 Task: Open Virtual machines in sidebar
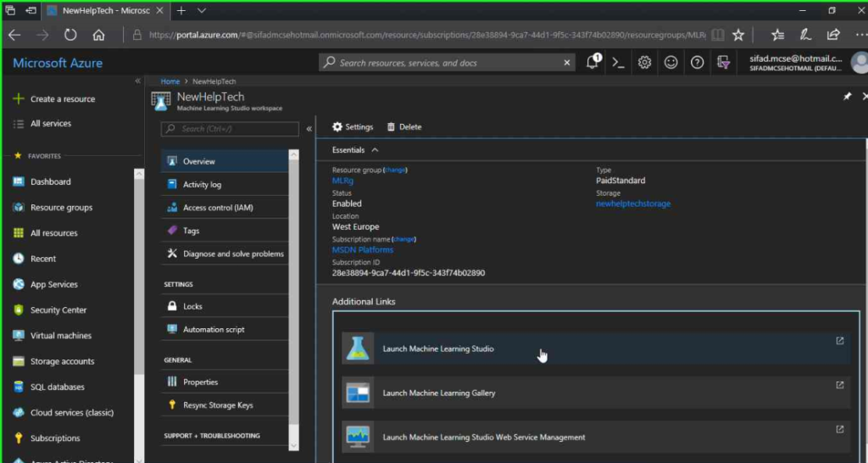[x=53, y=336]
